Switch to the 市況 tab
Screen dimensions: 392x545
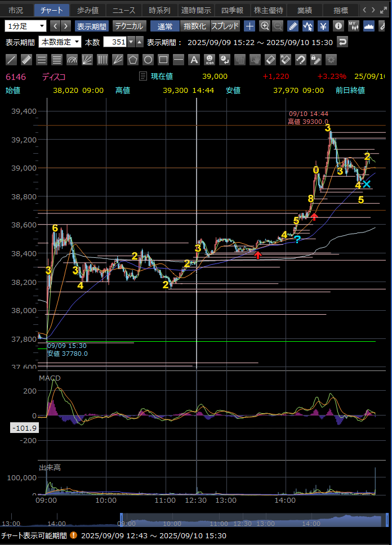click(x=16, y=11)
